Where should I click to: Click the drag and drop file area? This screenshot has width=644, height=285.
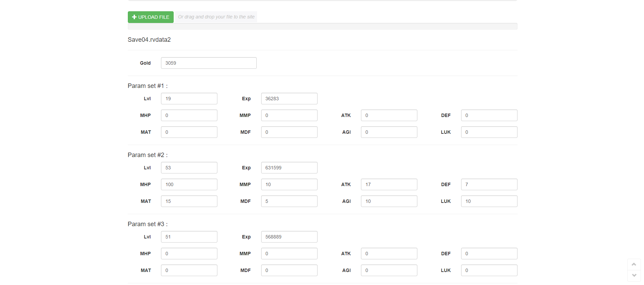pyautogui.click(x=216, y=17)
